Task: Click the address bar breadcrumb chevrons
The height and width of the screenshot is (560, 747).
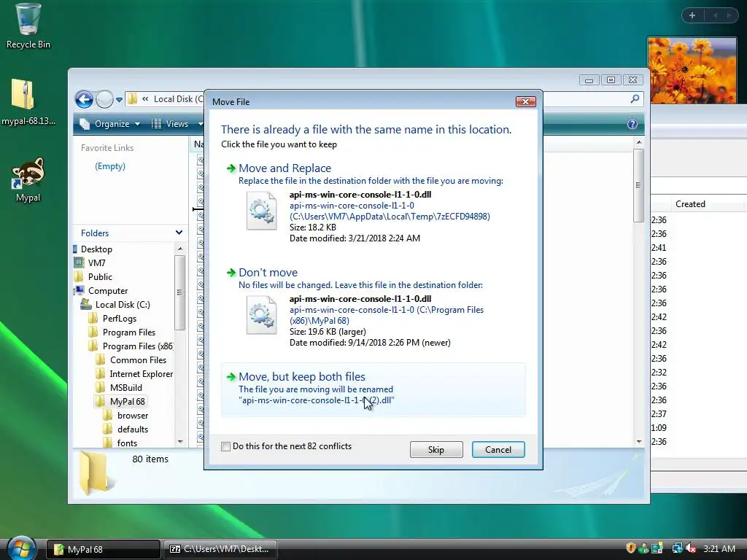Action: (145, 99)
